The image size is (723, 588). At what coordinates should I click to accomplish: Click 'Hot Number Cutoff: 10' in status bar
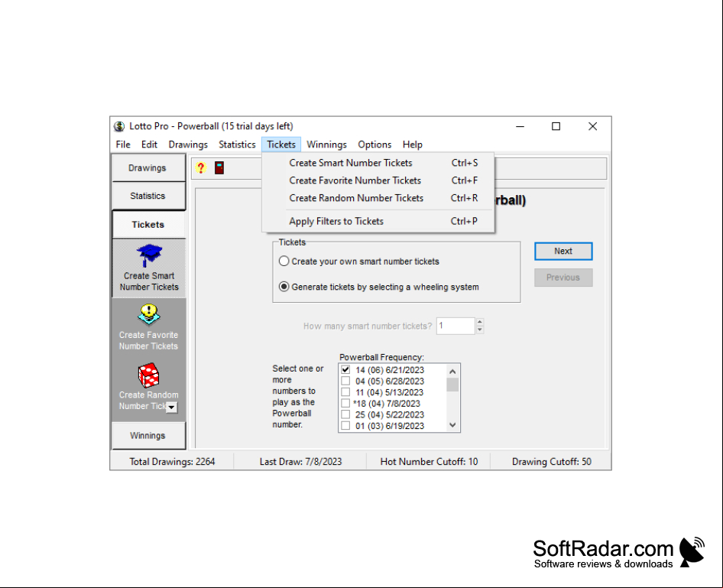point(429,462)
